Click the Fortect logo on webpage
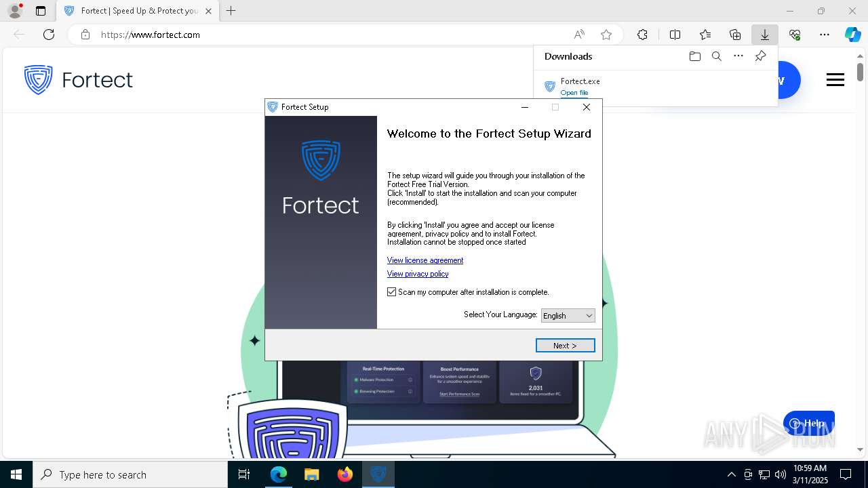 pyautogui.click(x=79, y=80)
